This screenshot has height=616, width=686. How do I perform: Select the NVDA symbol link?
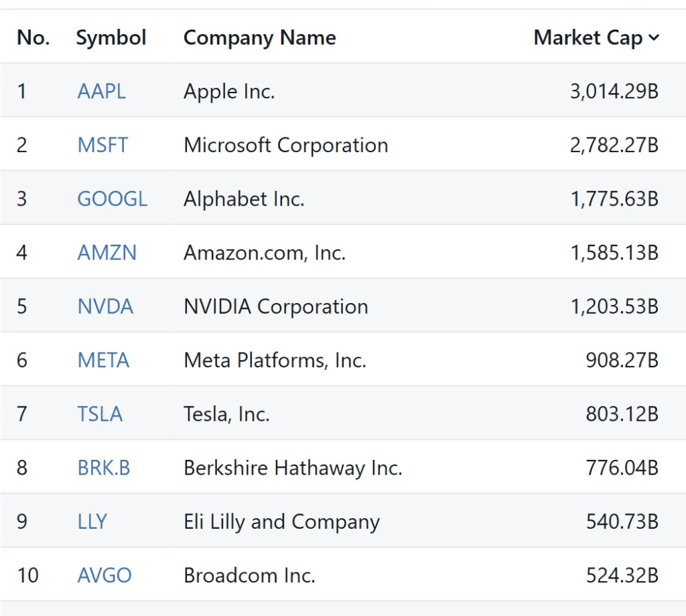tap(105, 306)
